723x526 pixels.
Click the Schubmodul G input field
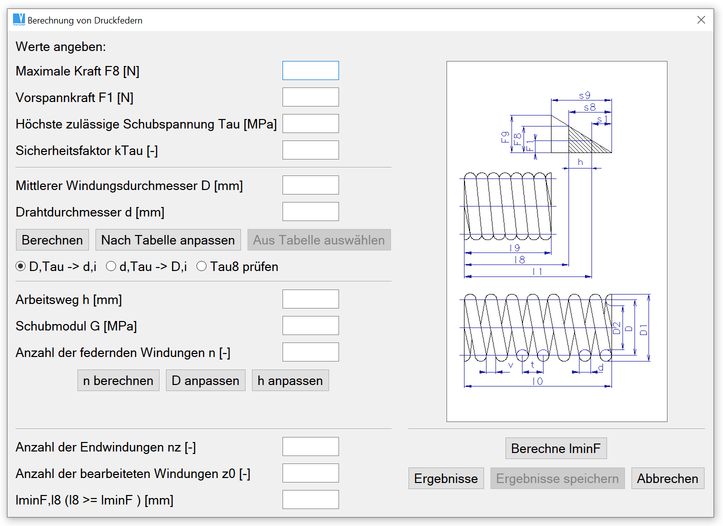310,326
